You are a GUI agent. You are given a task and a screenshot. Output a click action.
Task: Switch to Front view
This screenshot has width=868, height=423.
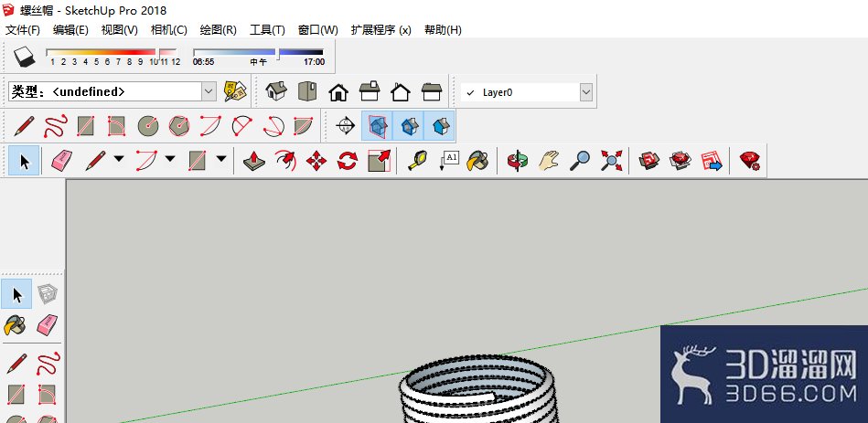click(x=338, y=91)
